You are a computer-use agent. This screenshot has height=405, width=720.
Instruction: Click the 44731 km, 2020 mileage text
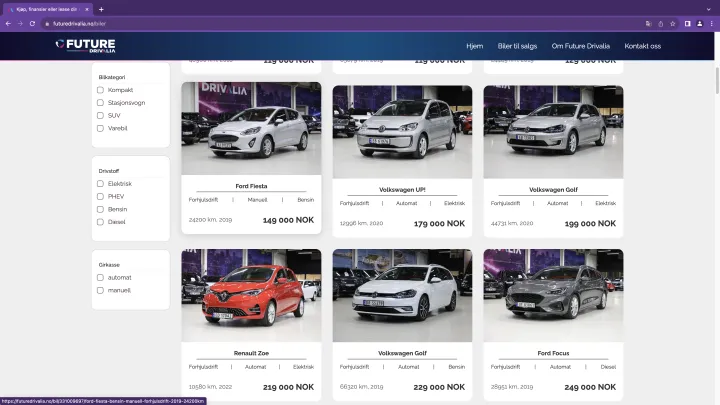(x=512, y=223)
